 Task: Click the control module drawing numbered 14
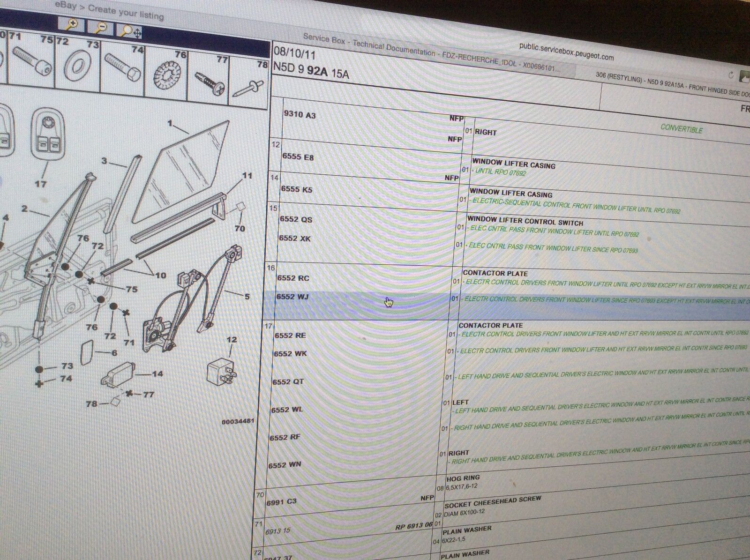pos(118,374)
